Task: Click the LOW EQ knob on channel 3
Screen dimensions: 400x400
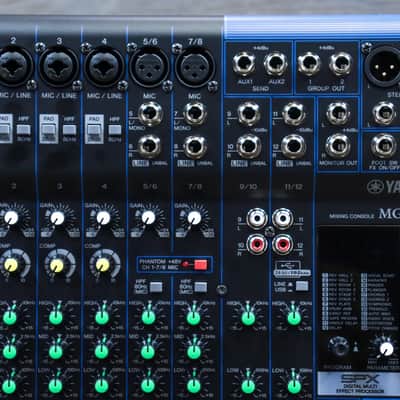Action: click(x=55, y=386)
